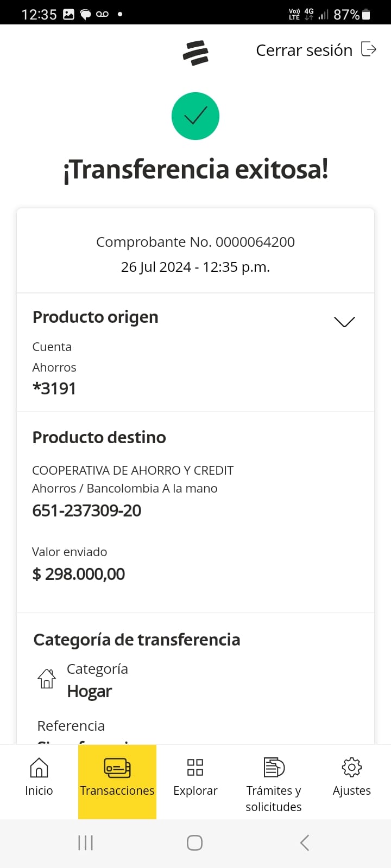Screen dimensions: 391x868
Task: Expand the Producto origen chevron
Action: [x=344, y=322]
